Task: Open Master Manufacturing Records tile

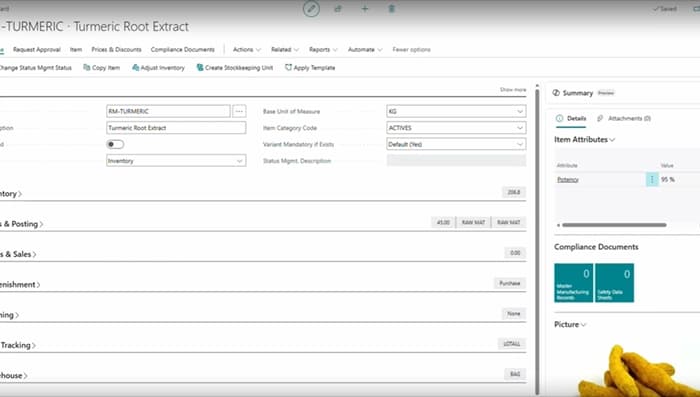Action: pyautogui.click(x=574, y=283)
